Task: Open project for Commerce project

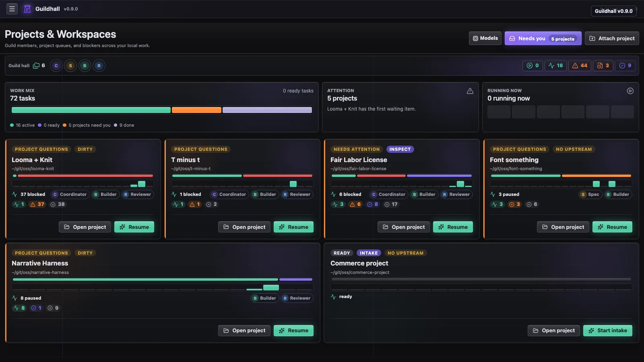Action: (x=554, y=331)
